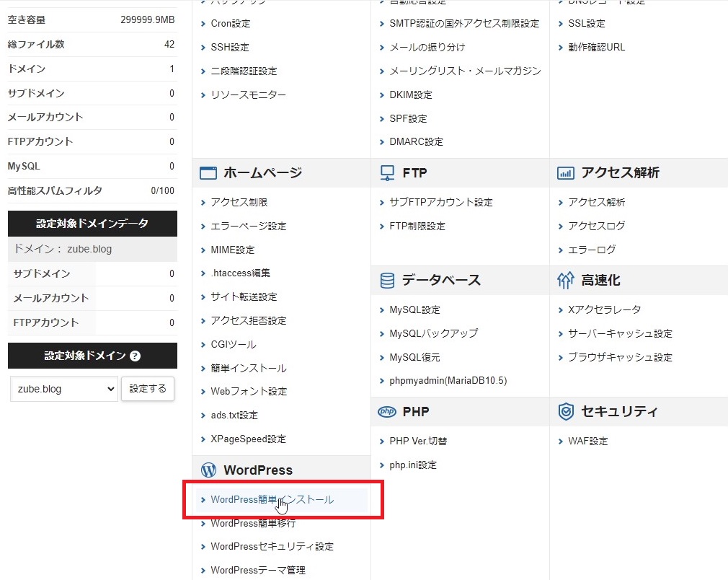Open CGIツール
728x580 pixels.
click(234, 344)
